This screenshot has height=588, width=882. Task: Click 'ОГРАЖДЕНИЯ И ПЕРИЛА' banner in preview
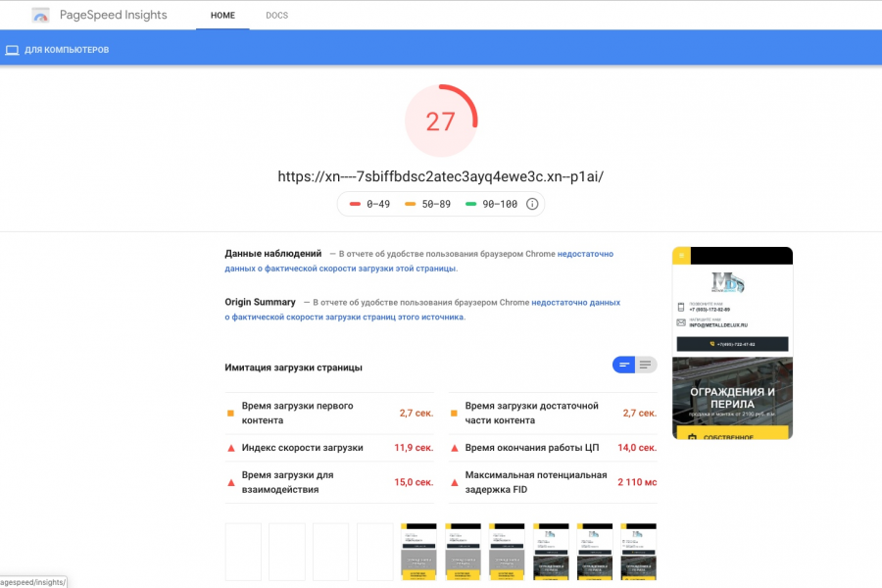click(x=732, y=397)
